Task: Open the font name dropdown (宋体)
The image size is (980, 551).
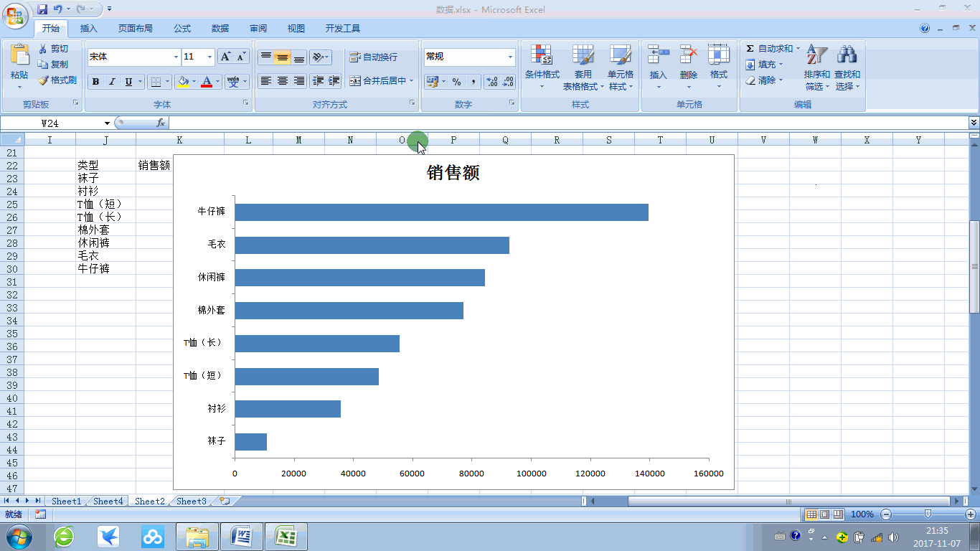Action: [176, 57]
